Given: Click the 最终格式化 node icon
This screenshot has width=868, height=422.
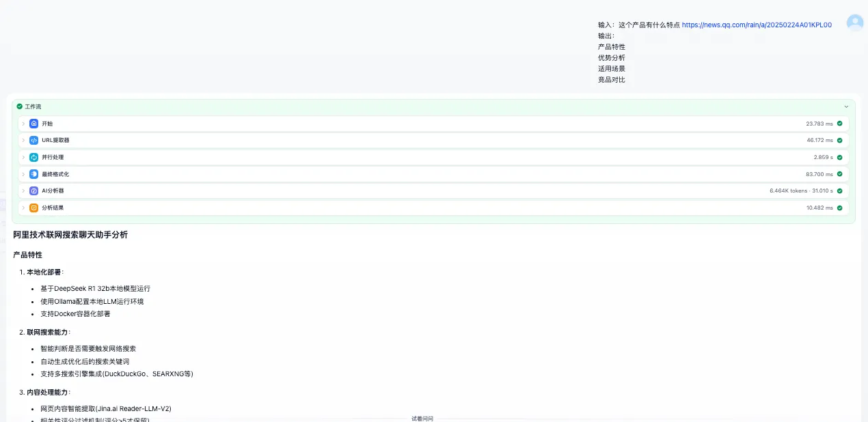Looking at the screenshot, I should tap(33, 174).
